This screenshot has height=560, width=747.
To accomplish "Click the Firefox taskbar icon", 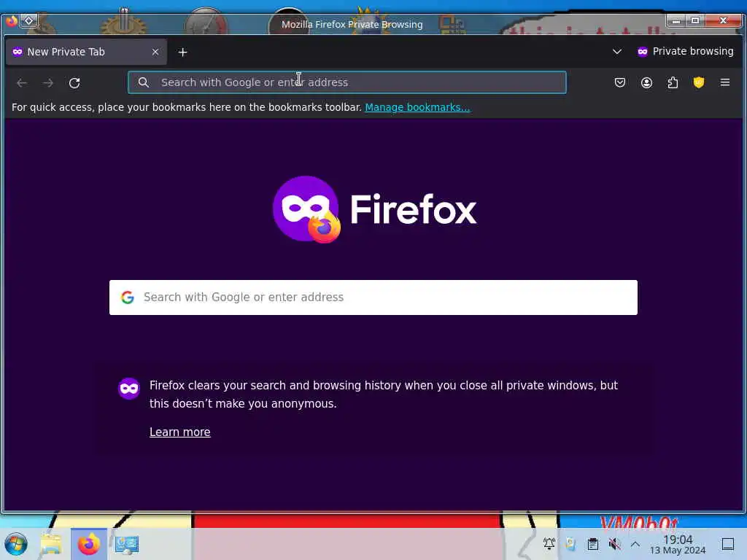I will tap(88, 544).
